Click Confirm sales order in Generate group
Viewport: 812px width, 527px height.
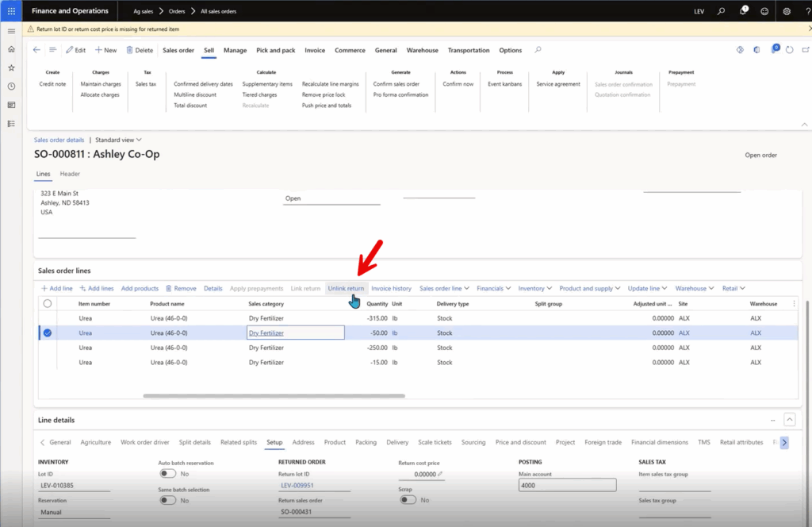396,84
